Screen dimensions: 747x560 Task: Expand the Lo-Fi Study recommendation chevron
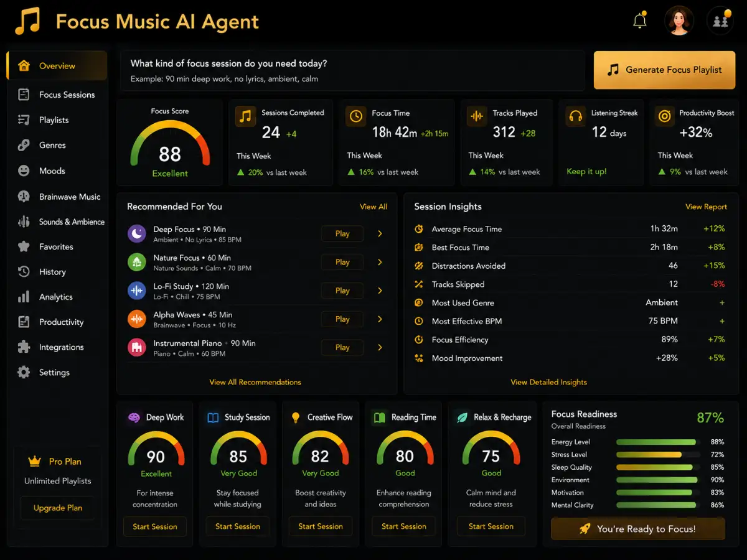[x=380, y=291]
